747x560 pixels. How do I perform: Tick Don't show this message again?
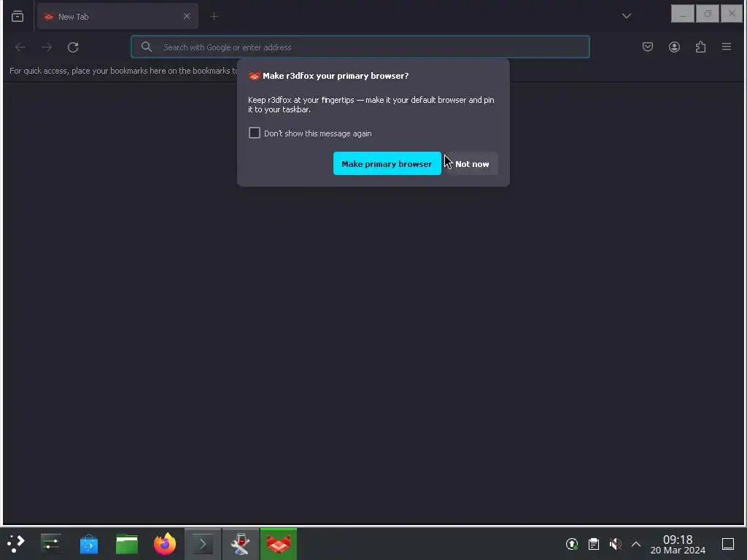pyautogui.click(x=255, y=133)
